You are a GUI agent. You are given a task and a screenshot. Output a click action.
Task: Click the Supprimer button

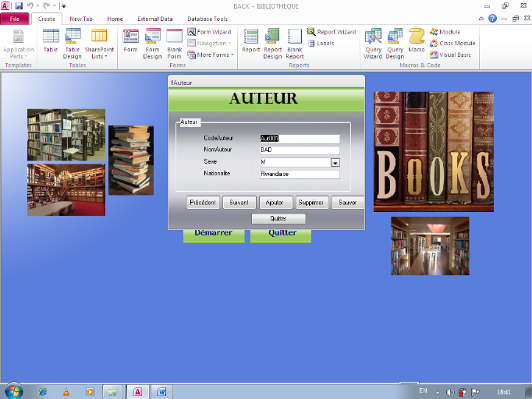(x=312, y=203)
